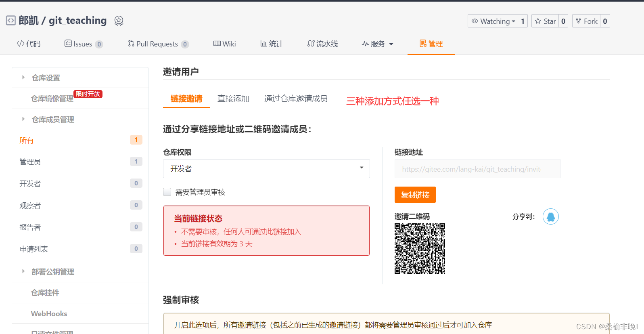Click the 复制链接 button
The image size is (644, 334).
[415, 195]
